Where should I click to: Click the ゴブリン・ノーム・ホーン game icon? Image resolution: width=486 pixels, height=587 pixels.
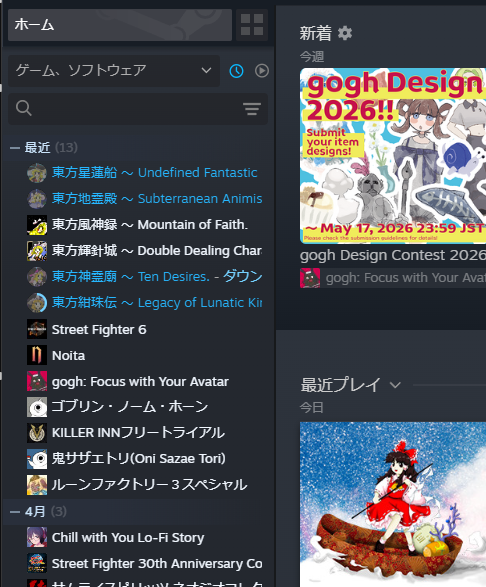coord(37,407)
